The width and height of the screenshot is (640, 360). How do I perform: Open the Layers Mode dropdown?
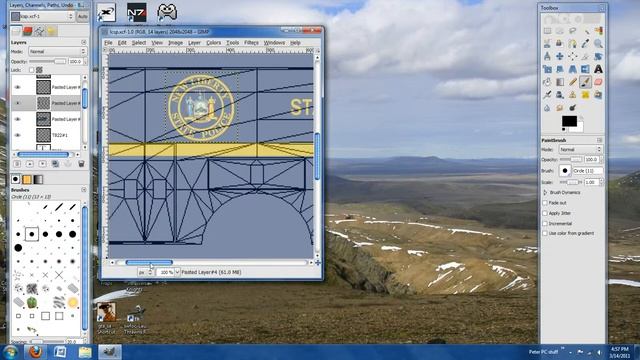click(57, 51)
